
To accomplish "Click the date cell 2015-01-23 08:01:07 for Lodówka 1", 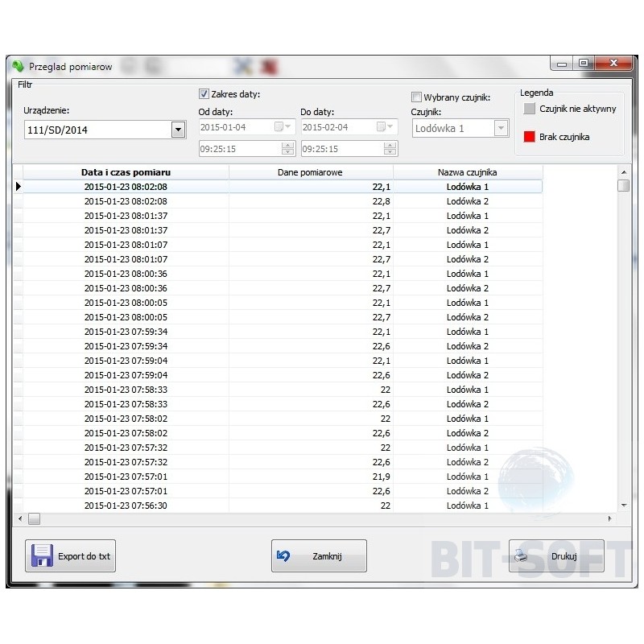I will [x=126, y=245].
